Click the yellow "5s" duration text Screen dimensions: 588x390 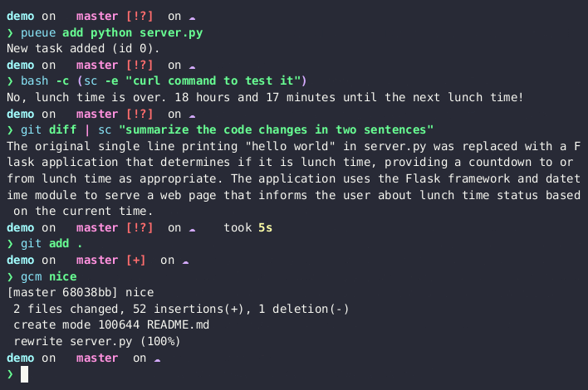tap(266, 227)
